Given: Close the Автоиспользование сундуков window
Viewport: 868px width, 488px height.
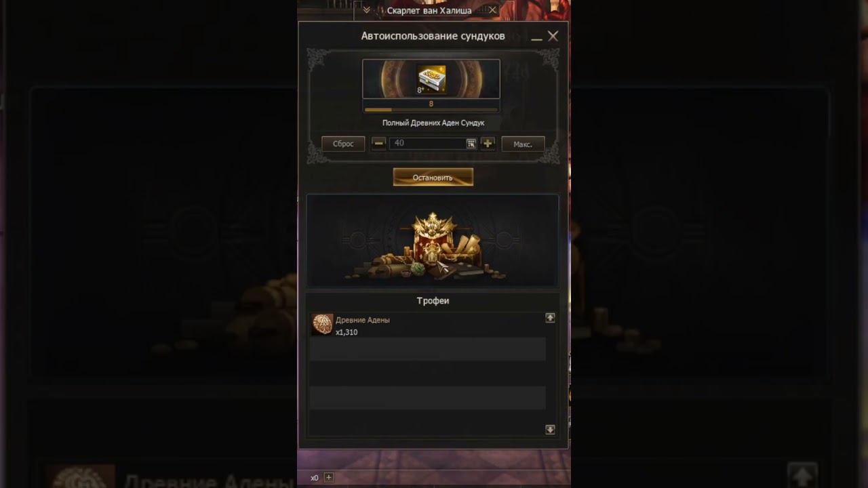Looking at the screenshot, I should click(553, 36).
